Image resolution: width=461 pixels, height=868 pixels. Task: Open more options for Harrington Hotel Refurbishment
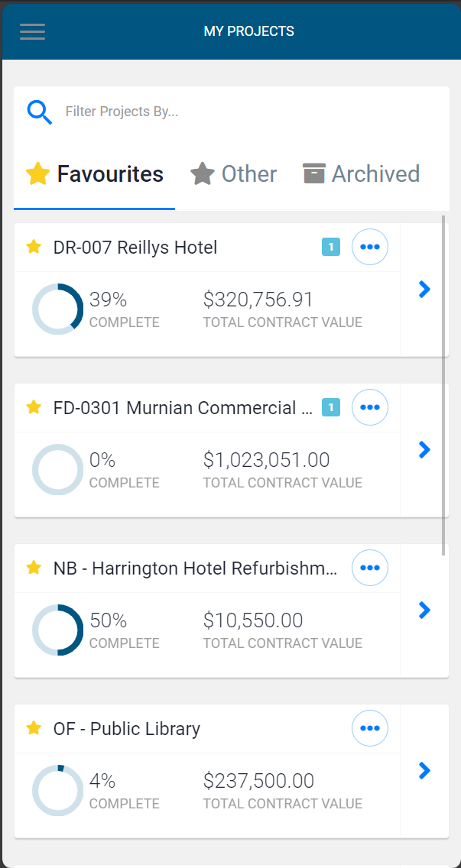tap(370, 568)
